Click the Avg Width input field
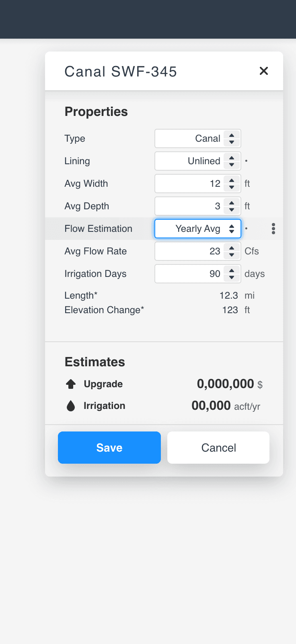296x644 pixels. click(189, 184)
